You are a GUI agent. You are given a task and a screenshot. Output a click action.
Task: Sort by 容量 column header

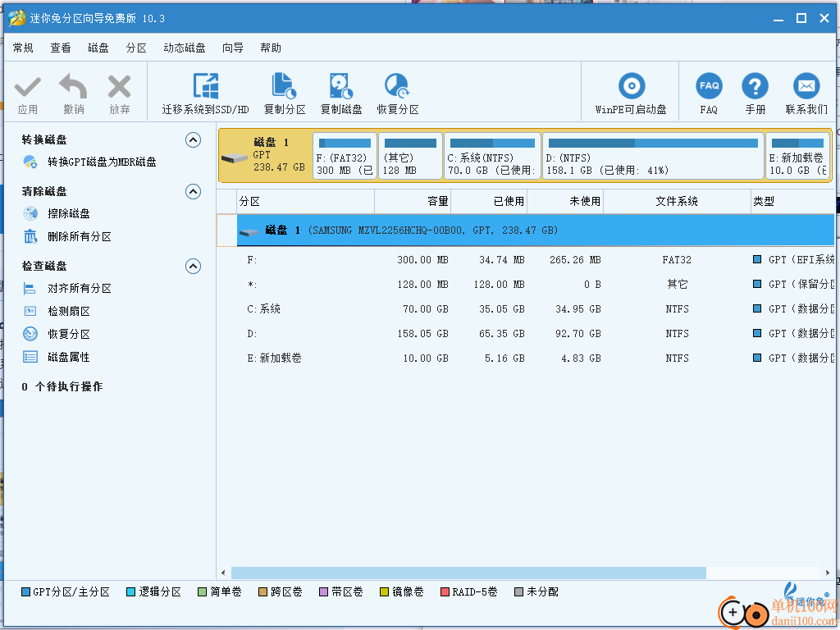pos(413,202)
